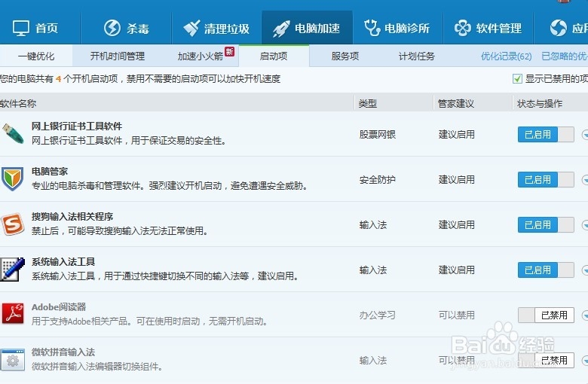Click the 网上银行证书工具软件 title text

click(77, 126)
